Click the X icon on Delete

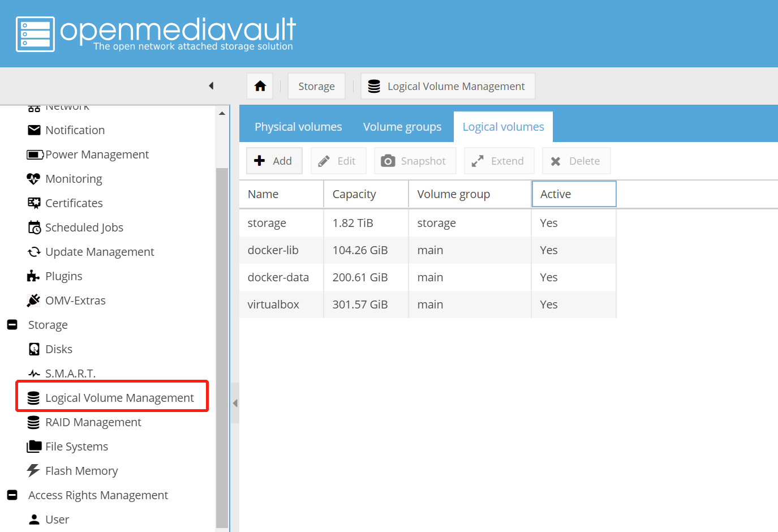(556, 161)
